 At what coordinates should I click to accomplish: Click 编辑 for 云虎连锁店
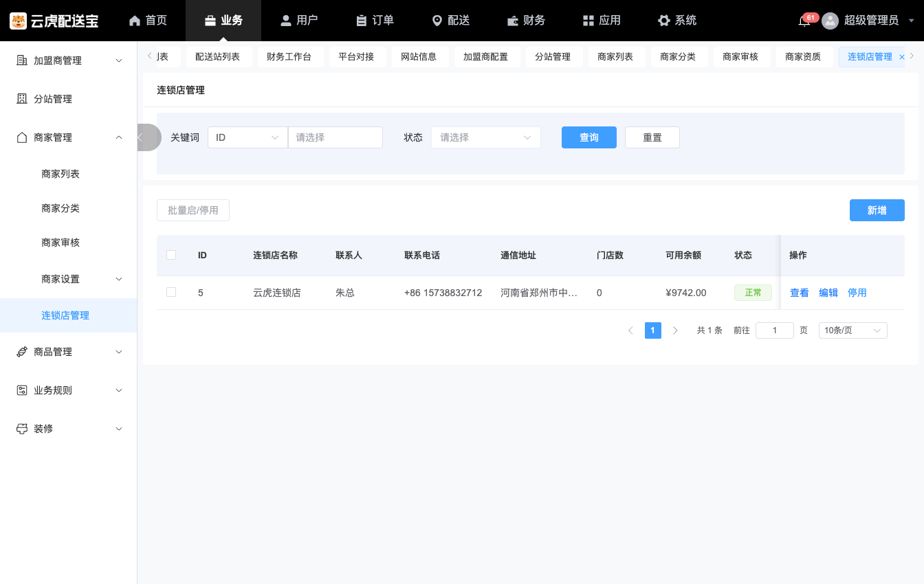click(828, 293)
